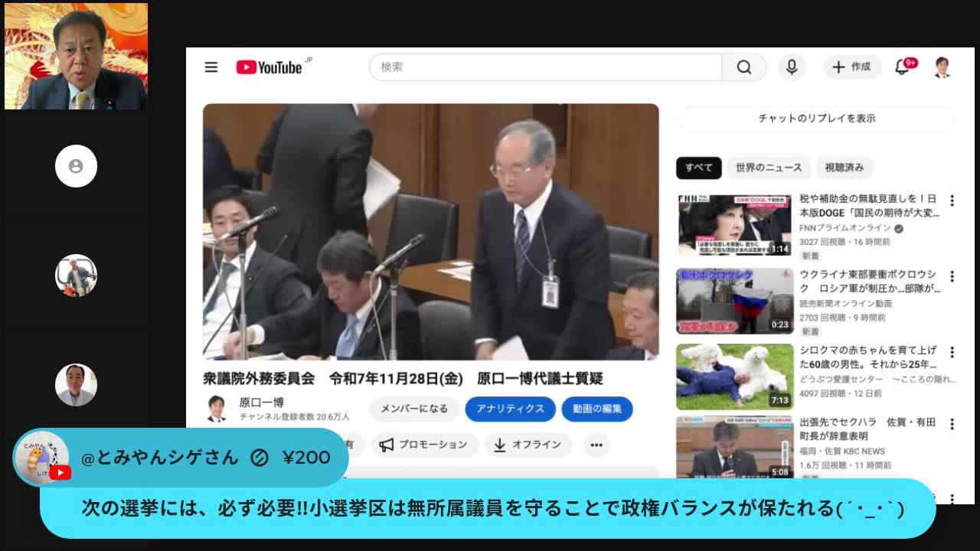Click the magnifier search button
980x551 pixels.
[x=744, y=67]
